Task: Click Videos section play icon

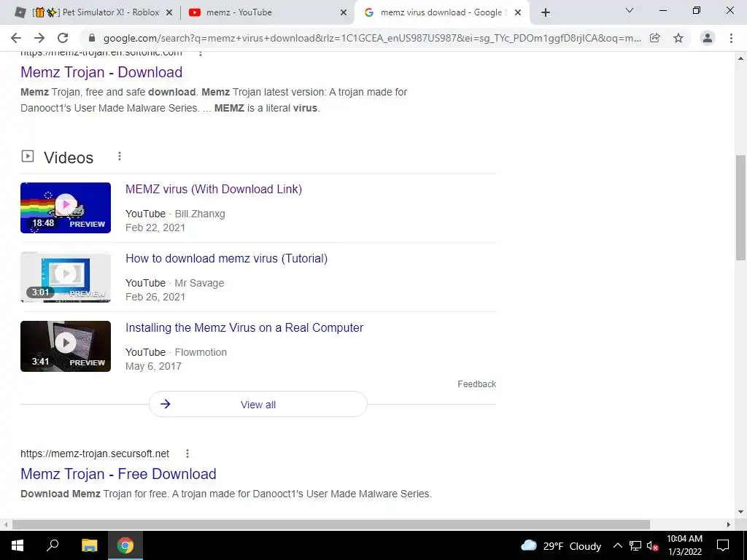Action: 28,156
